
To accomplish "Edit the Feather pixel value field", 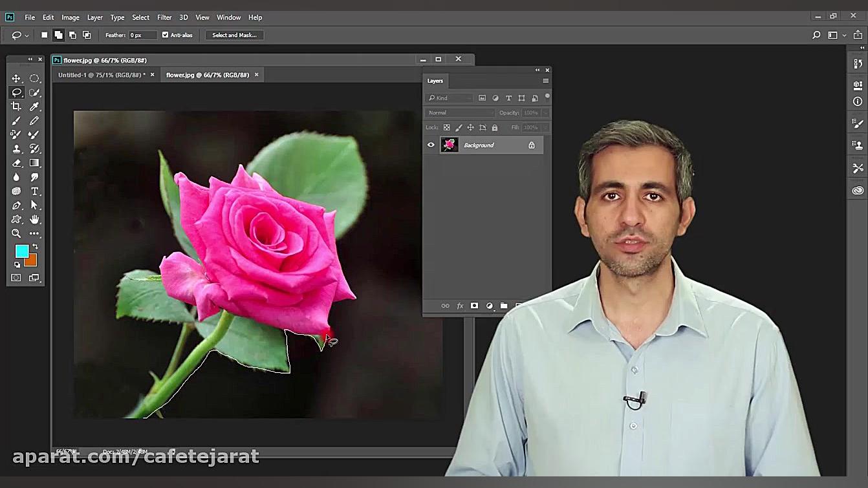I will click(143, 35).
